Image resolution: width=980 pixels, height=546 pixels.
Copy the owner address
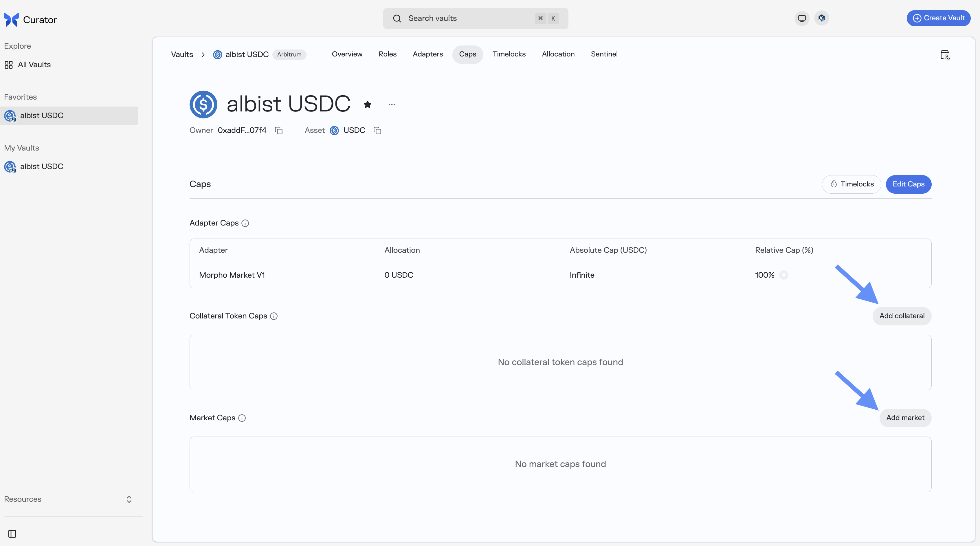tap(279, 131)
